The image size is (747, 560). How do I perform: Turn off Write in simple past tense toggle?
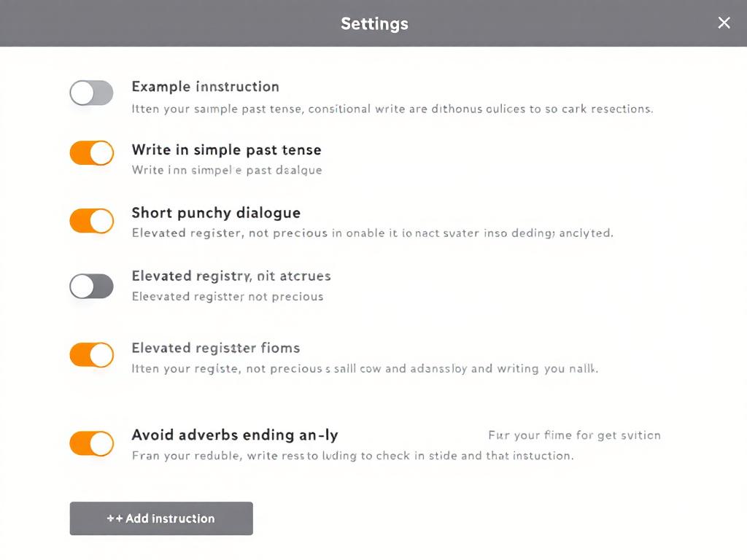click(x=91, y=153)
